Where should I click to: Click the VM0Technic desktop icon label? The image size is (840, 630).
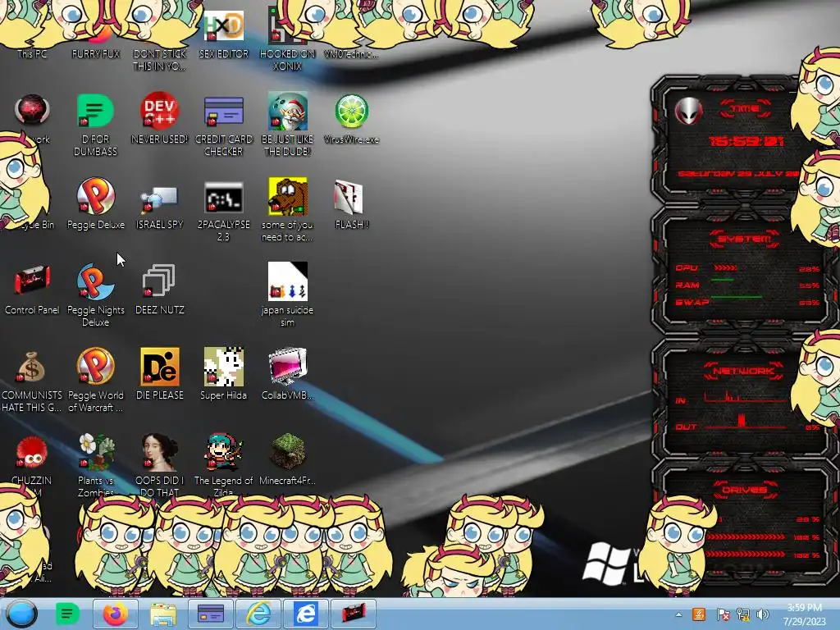tap(351, 53)
